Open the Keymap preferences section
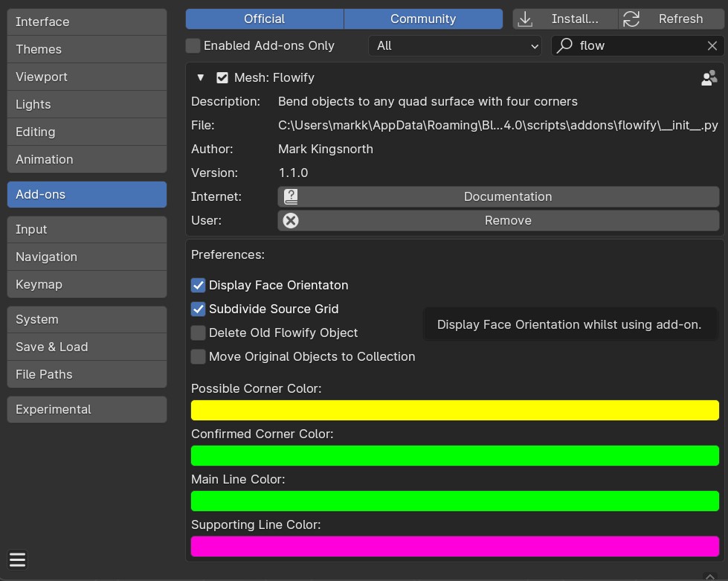728x581 pixels. 87,284
